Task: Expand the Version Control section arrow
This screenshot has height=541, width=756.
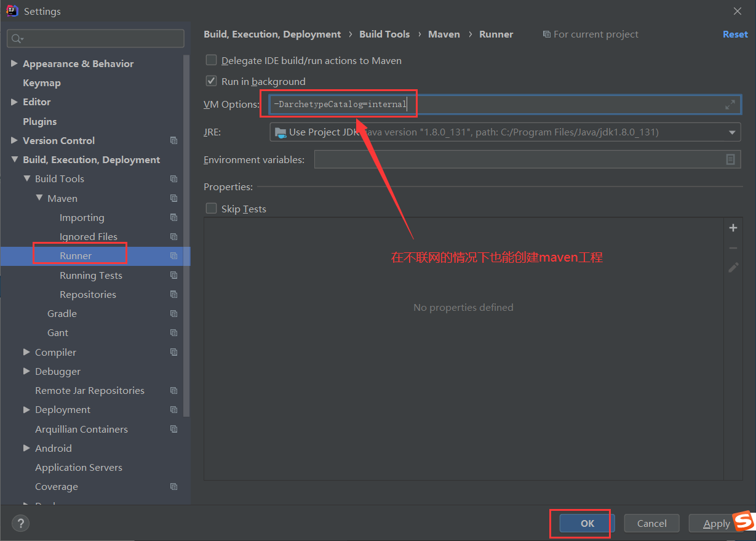Action: coord(14,140)
